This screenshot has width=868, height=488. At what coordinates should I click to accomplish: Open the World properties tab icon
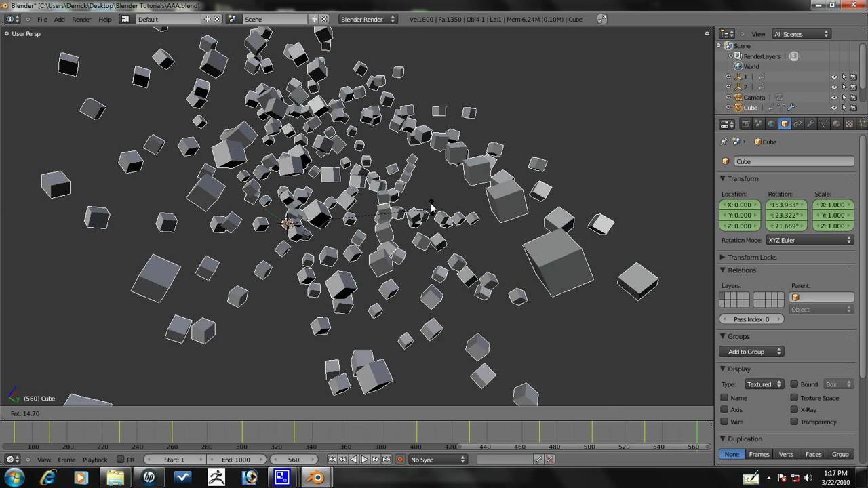coord(771,124)
